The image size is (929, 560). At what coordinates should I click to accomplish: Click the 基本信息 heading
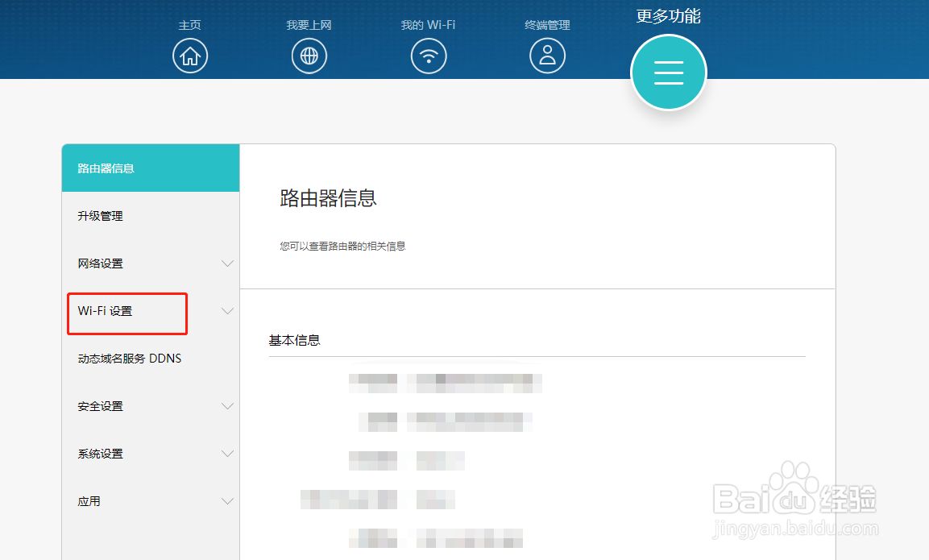293,339
